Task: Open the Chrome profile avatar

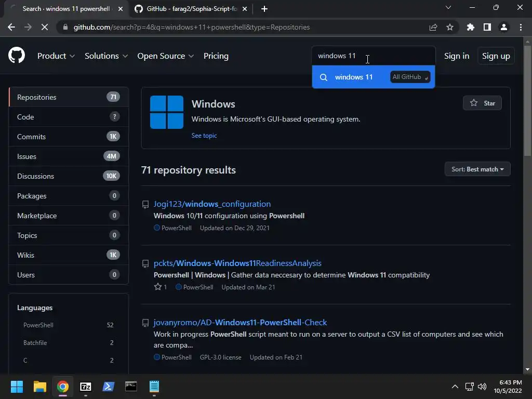Action: pos(504,27)
